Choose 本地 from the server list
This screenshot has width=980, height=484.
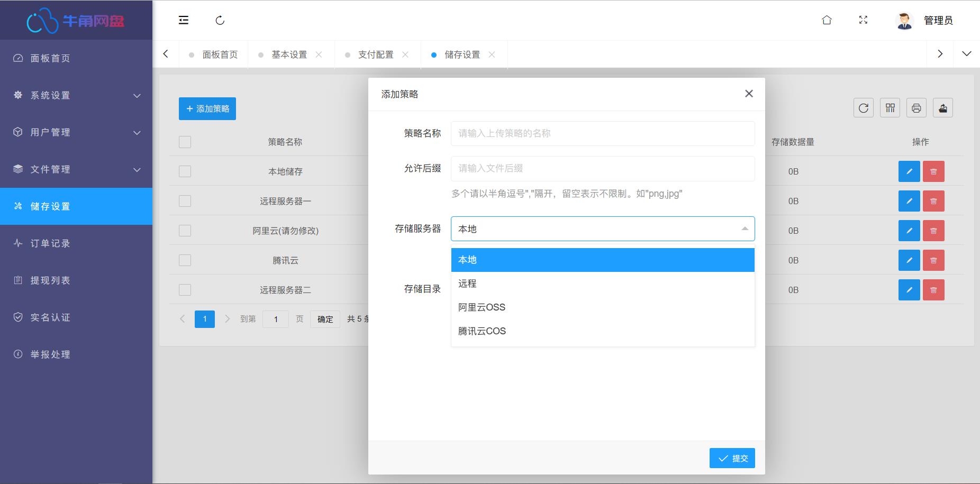603,260
